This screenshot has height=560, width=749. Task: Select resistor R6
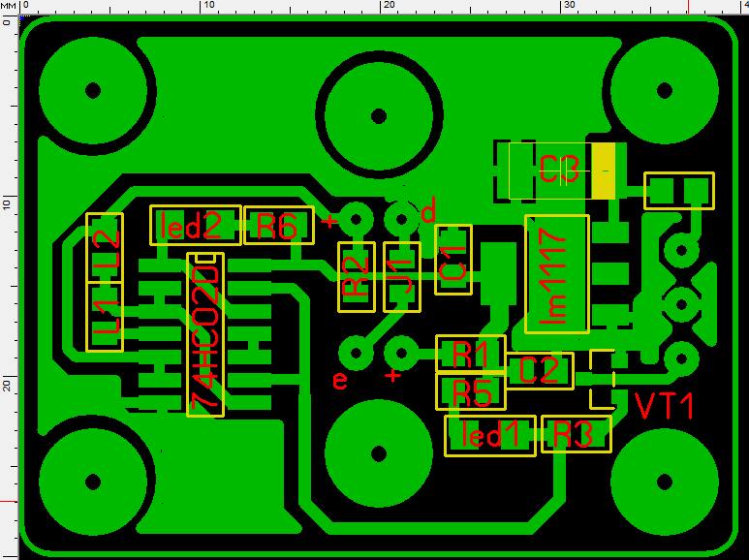(x=278, y=226)
